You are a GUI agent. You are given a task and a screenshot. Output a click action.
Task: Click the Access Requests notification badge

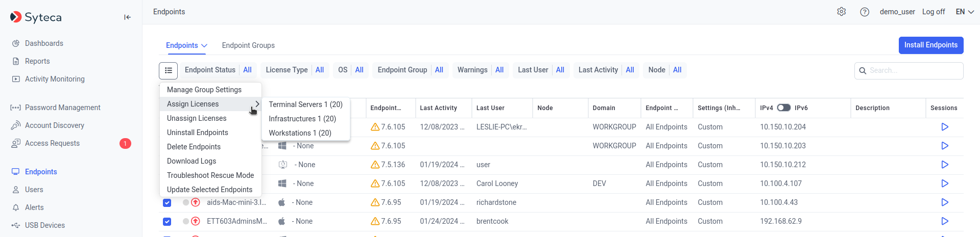point(125,143)
